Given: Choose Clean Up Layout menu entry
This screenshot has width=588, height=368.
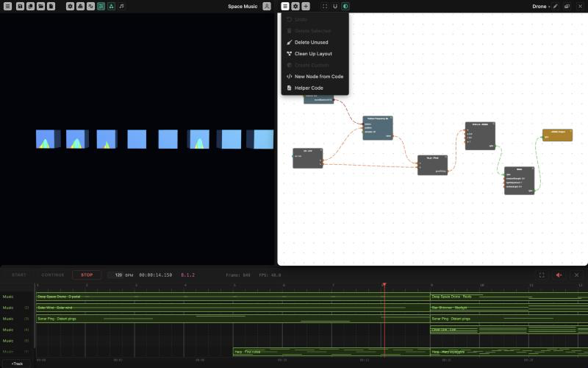Looking at the screenshot, I should (315, 54).
